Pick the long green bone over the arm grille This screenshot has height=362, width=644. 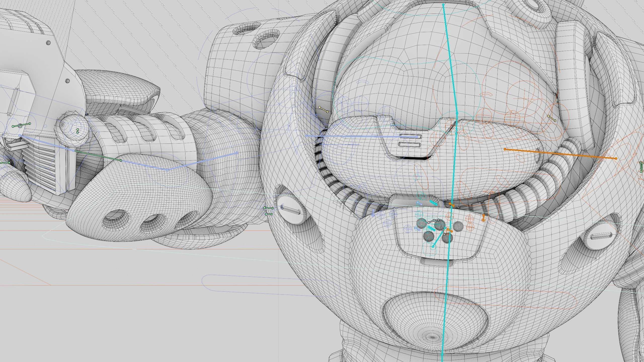pyautogui.click(x=97, y=156)
